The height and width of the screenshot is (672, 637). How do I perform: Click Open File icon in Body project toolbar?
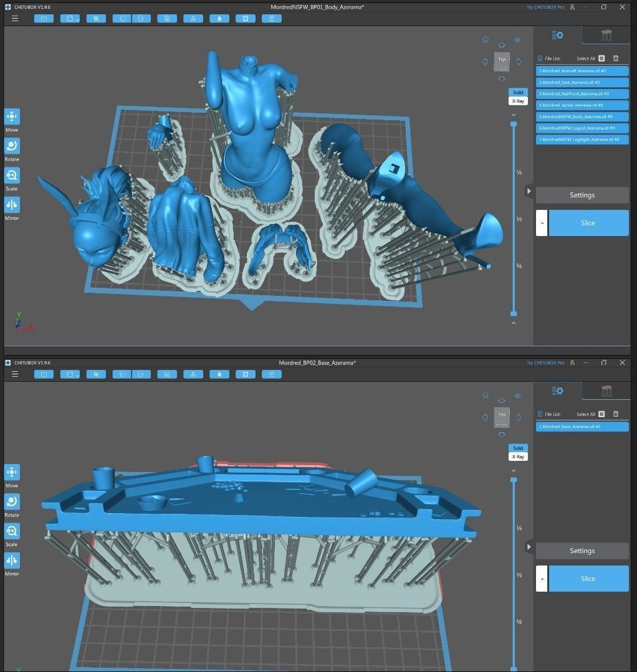pyautogui.click(x=44, y=19)
